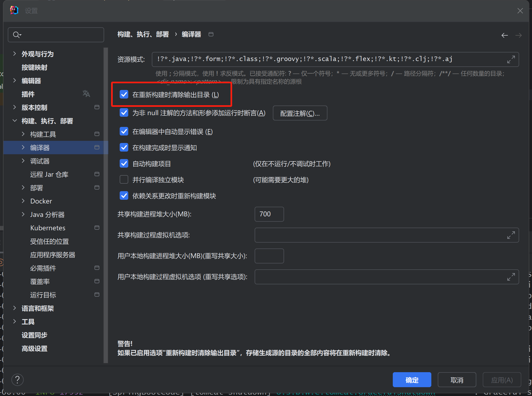Collapse the 构建、执行、部署 tree node

click(x=15, y=121)
